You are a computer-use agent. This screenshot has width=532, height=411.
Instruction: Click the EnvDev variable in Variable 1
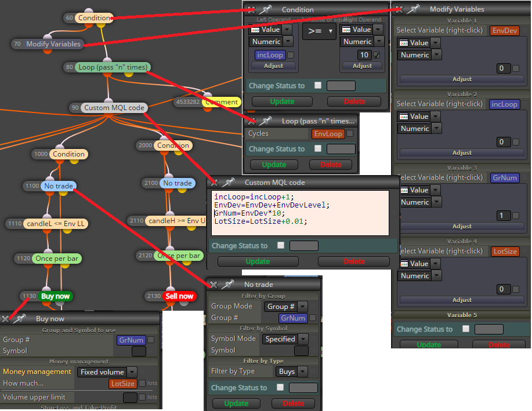point(505,31)
